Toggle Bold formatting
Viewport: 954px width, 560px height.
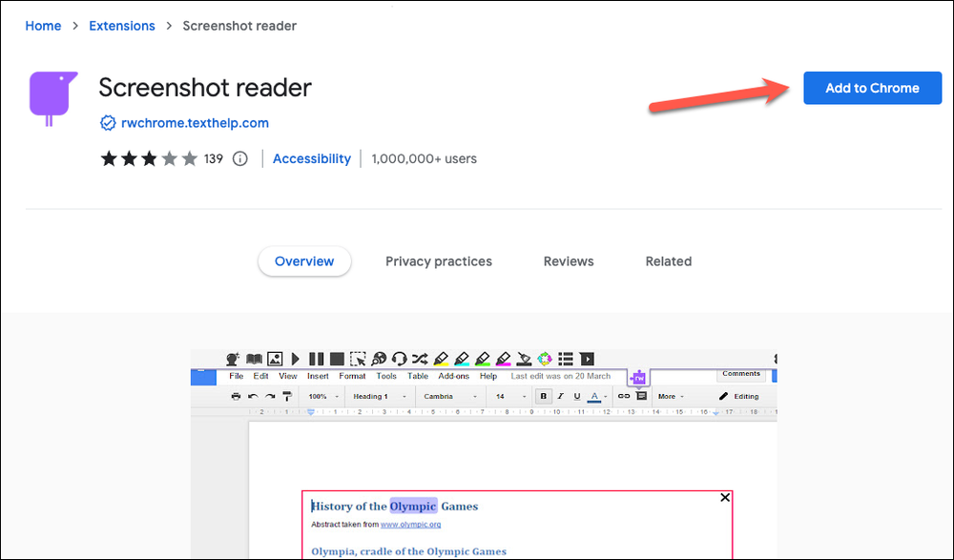(x=542, y=396)
